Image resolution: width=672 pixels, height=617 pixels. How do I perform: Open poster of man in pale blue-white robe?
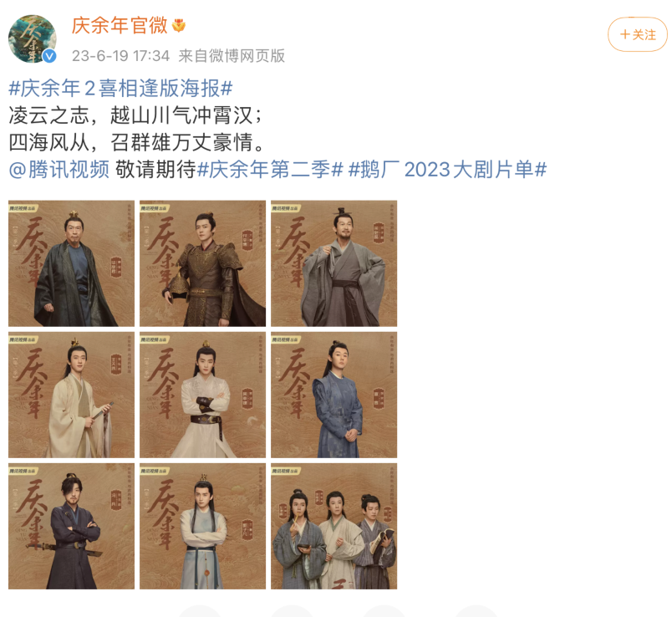pos(203,526)
